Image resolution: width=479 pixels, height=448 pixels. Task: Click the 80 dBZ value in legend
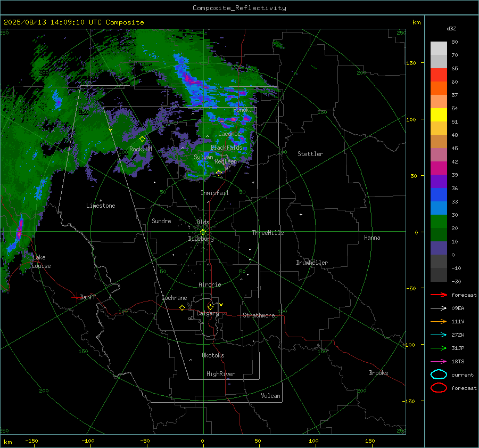[x=455, y=42]
